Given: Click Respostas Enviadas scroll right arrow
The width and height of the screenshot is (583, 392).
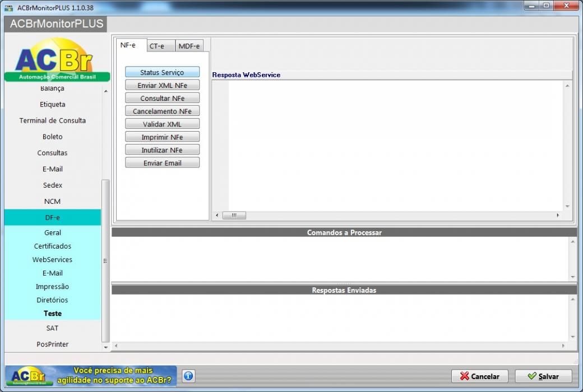Looking at the screenshot, I should (x=563, y=346).
